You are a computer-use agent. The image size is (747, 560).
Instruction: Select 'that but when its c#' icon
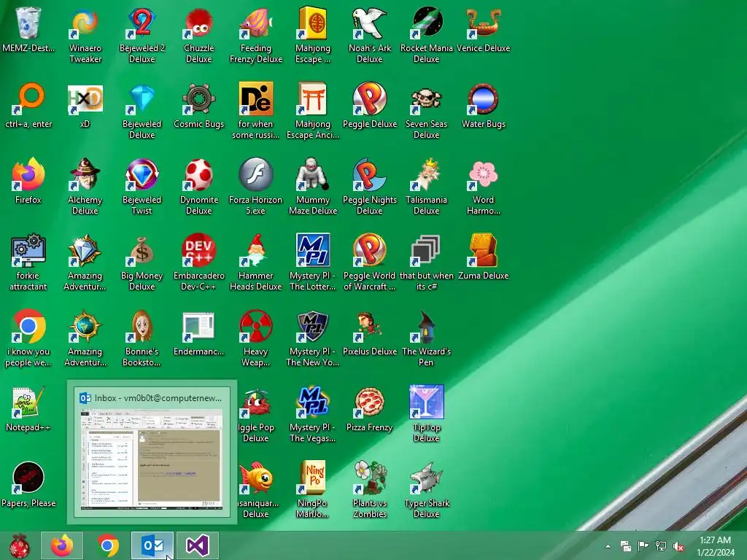pyautogui.click(x=426, y=250)
